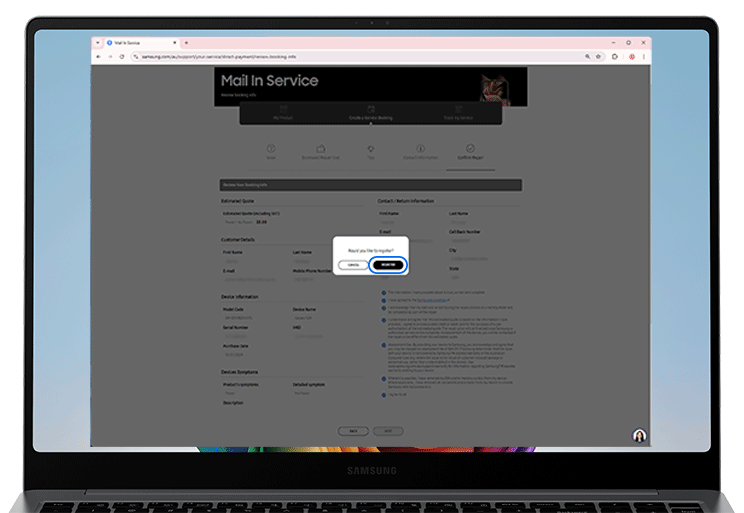The width and height of the screenshot is (744, 513).
Task: Toggle the estimated quote agreement checkbox
Action: coord(384,320)
